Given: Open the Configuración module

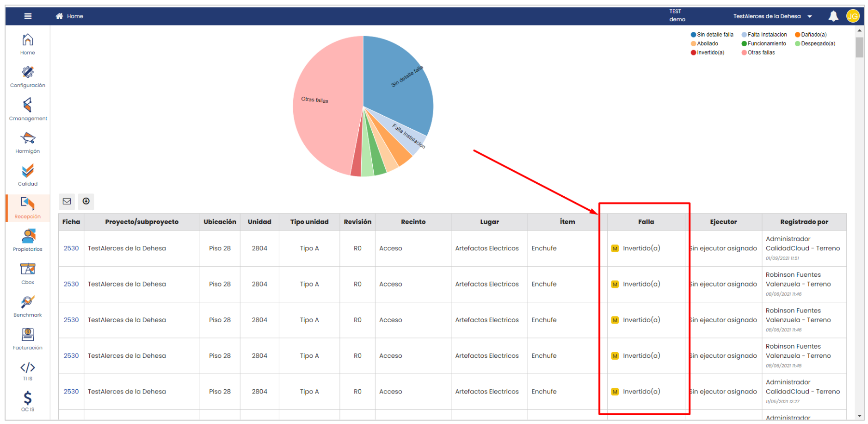Looking at the screenshot, I should click(x=28, y=77).
